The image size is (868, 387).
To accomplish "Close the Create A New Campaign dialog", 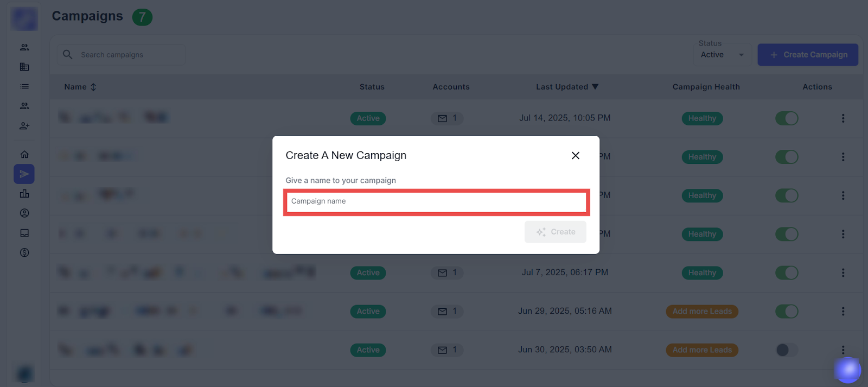I will click(576, 156).
